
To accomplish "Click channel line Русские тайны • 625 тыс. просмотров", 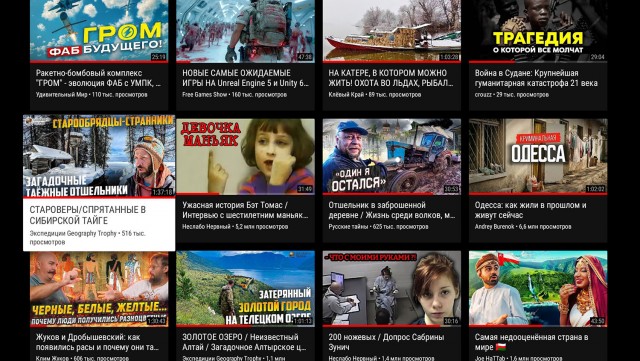I will (x=378, y=227).
